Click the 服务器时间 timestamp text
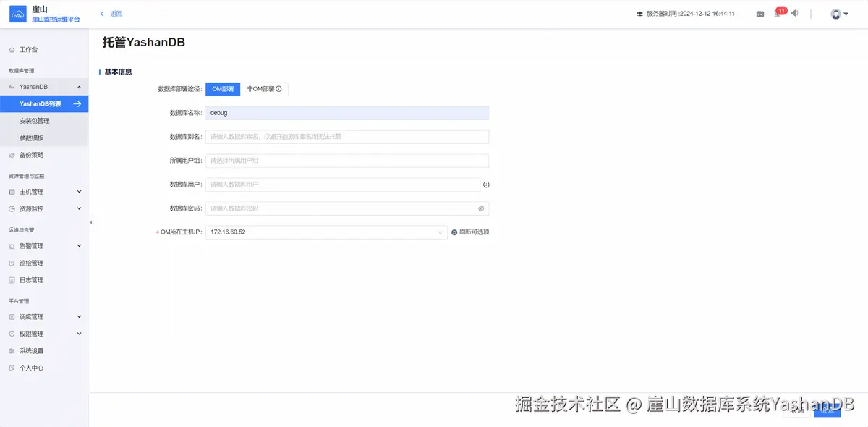Screen dimensions: 868x427 (691, 14)
